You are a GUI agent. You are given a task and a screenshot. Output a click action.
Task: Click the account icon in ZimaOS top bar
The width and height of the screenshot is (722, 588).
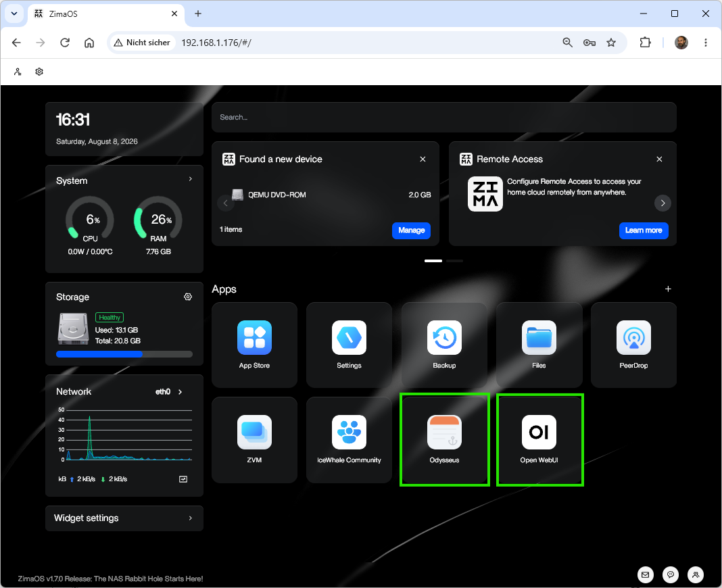(x=18, y=72)
